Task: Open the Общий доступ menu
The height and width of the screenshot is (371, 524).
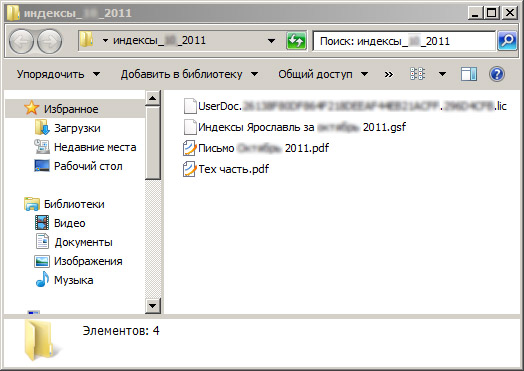Action: [x=323, y=74]
